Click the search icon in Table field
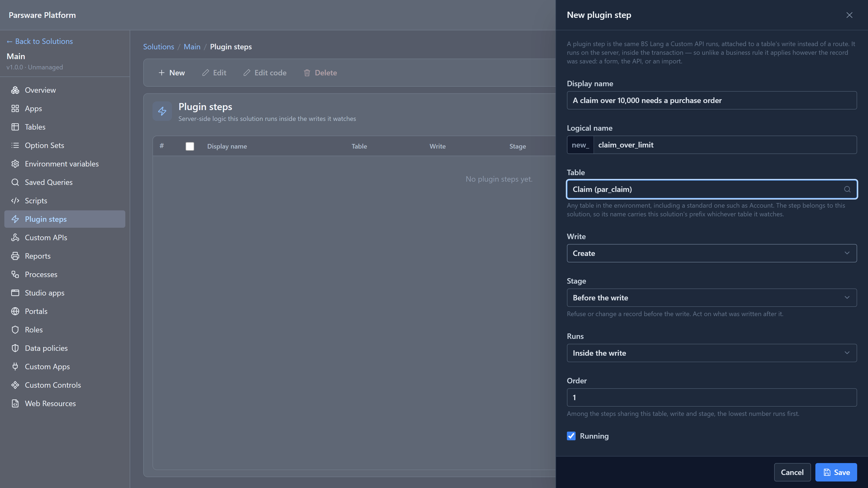This screenshot has width=868, height=488. point(847,189)
